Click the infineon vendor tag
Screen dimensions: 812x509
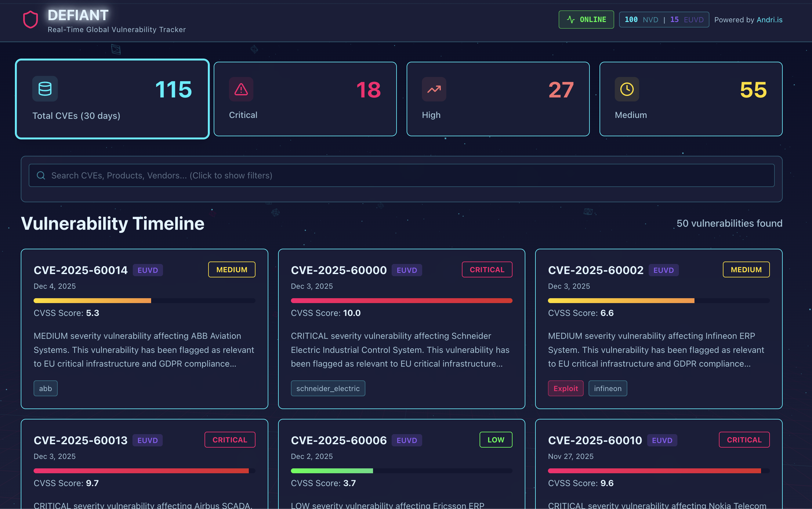pyautogui.click(x=607, y=389)
